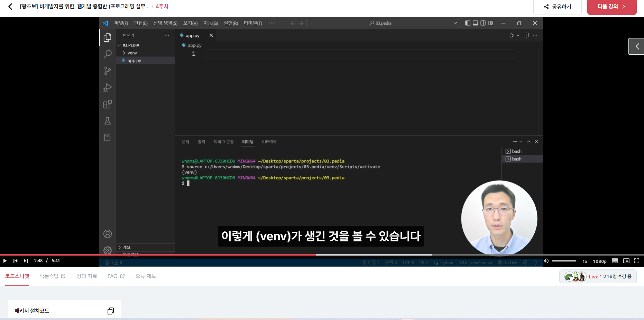This screenshot has height=320, width=644.
Task: Open the Manage gear icon
Action: (108, 250)
